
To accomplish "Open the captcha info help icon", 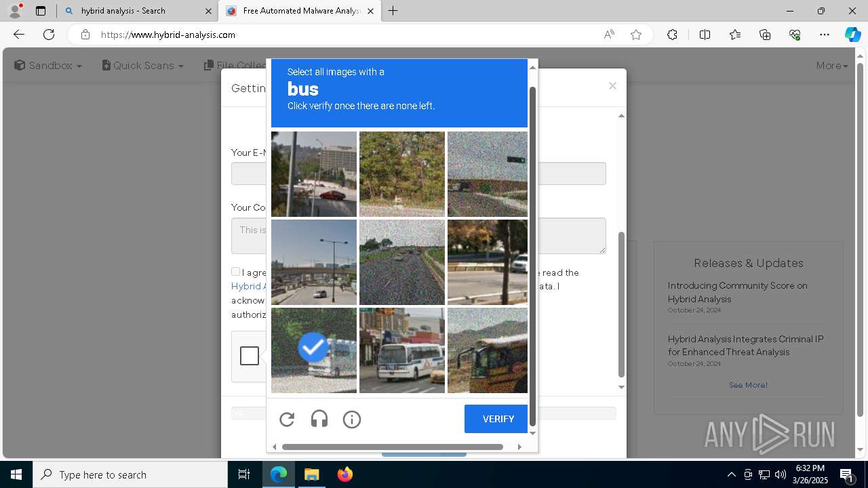I will [352, 420].
